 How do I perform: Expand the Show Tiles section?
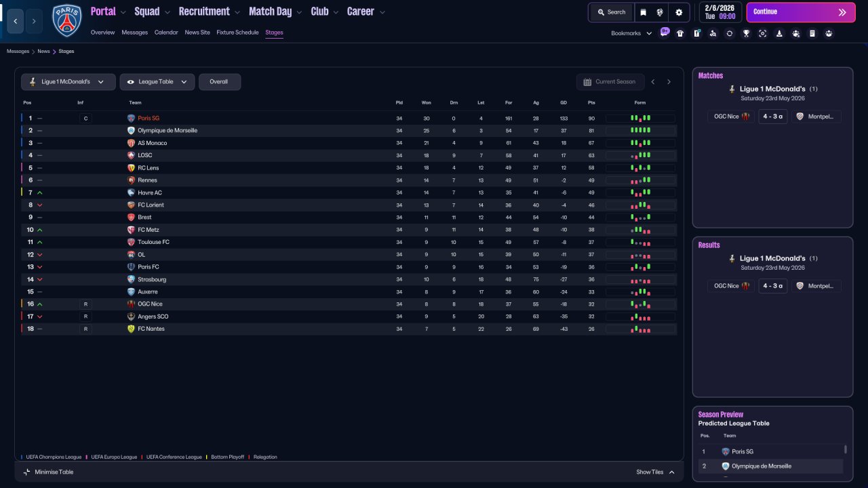coord(655,472)
